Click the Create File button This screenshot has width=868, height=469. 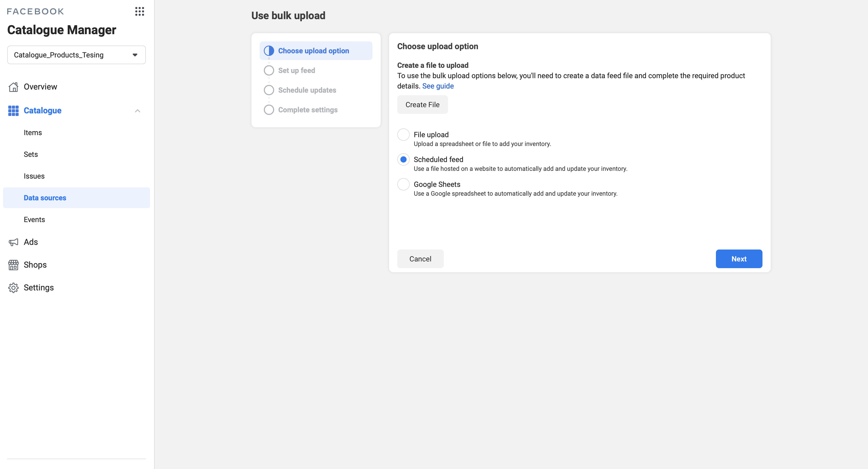pos(422,105)
